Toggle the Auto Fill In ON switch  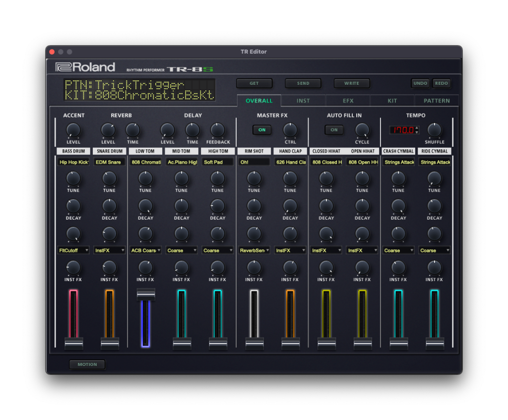pyautogui.click(x=334, y=130)
